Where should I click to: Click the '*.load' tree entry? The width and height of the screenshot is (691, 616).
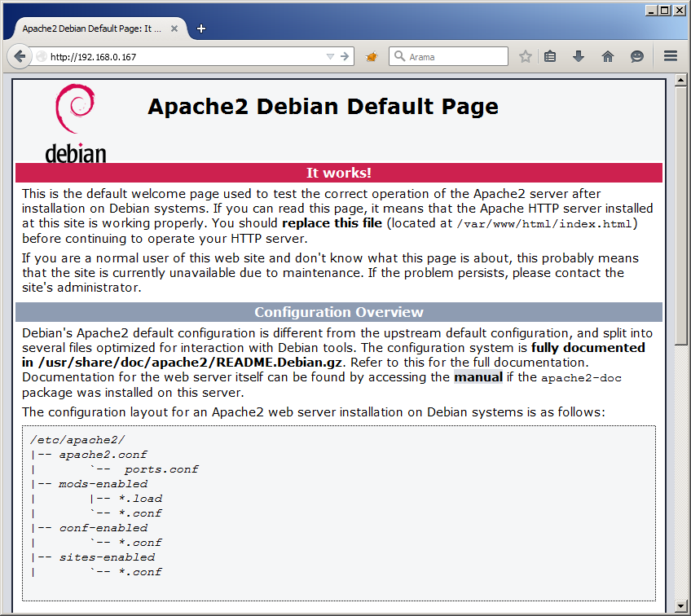140,499
